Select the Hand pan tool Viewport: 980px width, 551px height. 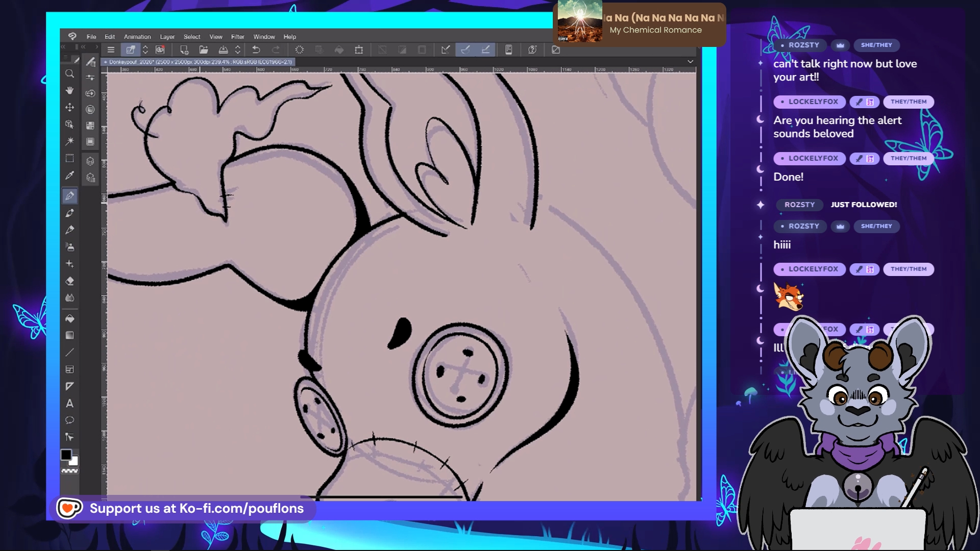pos(69,90)
